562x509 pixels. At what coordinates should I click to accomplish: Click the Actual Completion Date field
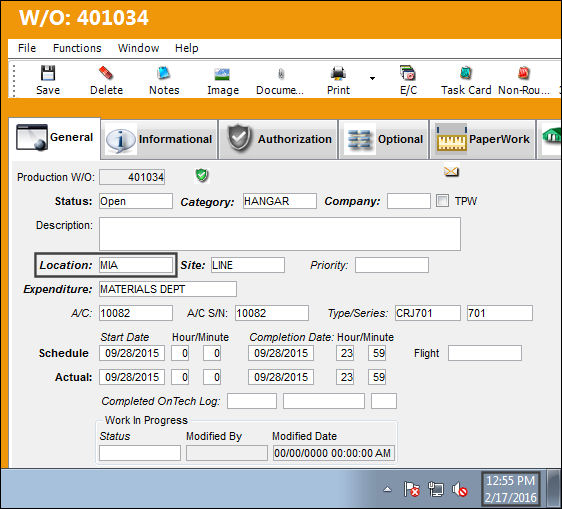[281, 377]
